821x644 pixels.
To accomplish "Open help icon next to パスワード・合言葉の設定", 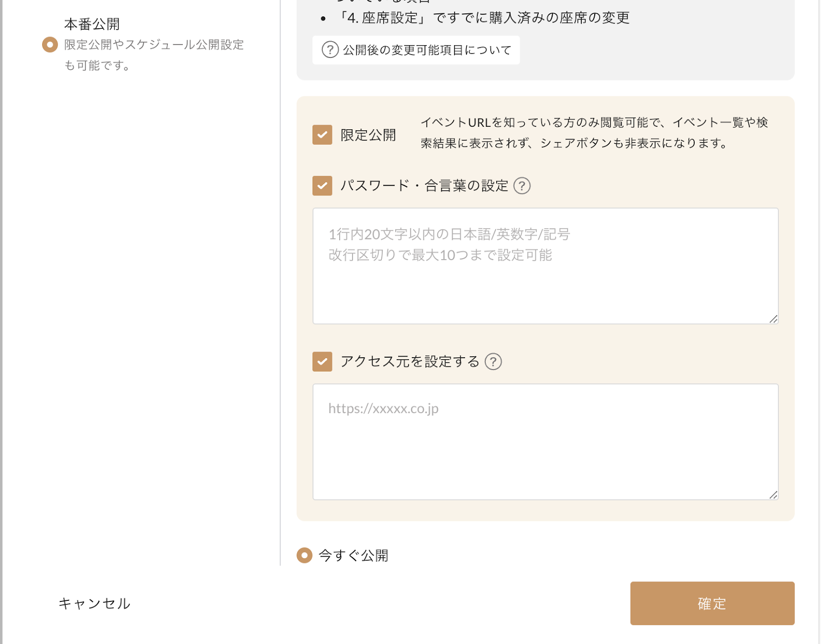I will (x=522, y=186).
